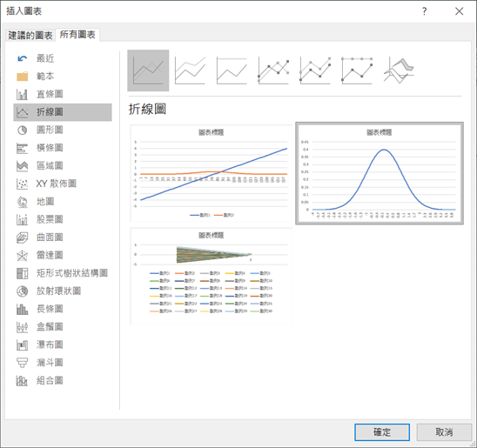Select the basic line chart subtype icon

pos(148,70)
